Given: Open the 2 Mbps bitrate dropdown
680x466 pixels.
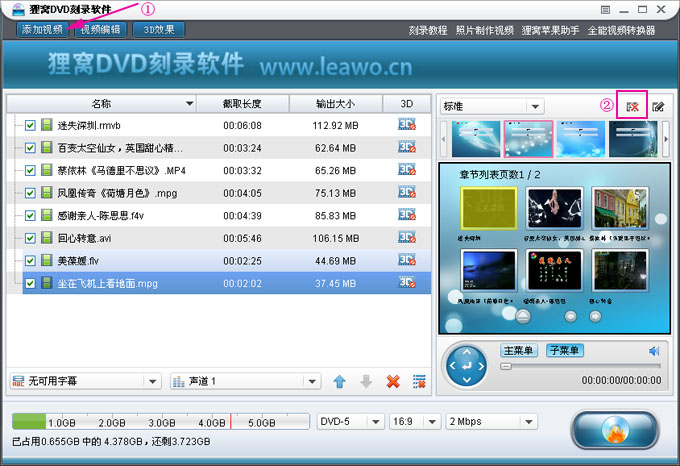Looking at the screenshot, I should click(x=491, y=421).
